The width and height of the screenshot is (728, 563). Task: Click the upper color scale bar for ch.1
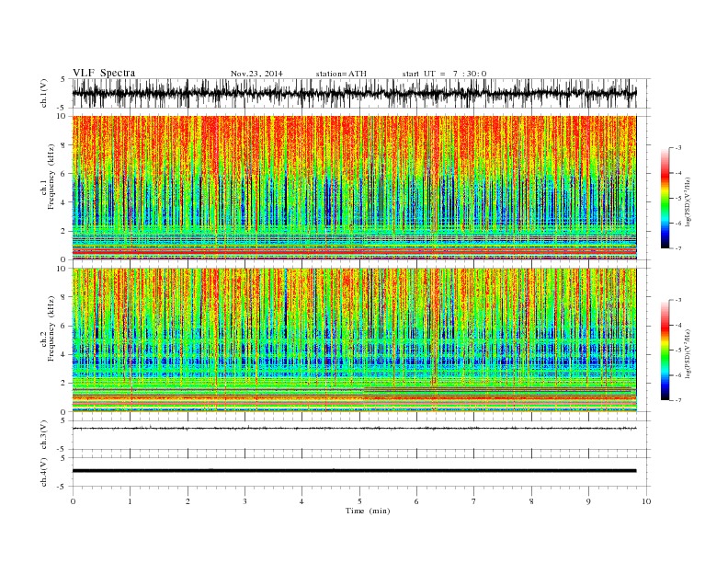point(665,198)
